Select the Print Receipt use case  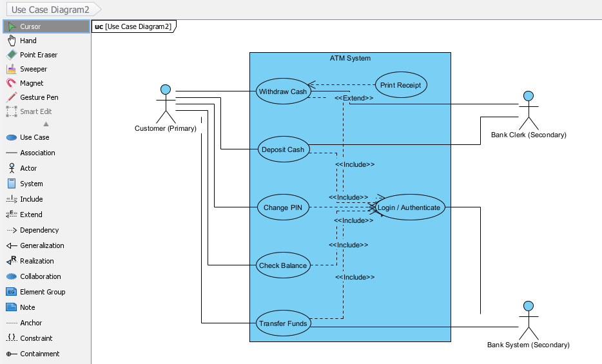[400, 85]
